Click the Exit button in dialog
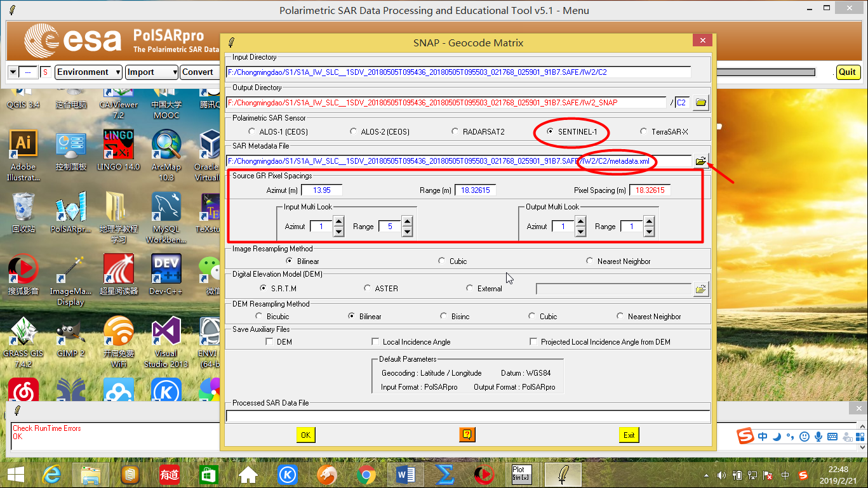Viewport: 868px width, 488px height. coord(629,435)
